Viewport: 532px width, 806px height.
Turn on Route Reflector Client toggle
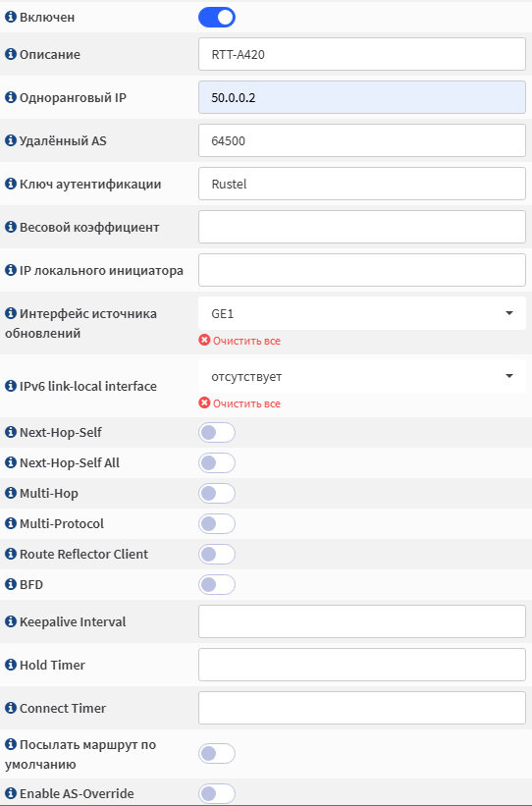click(217, 554)
